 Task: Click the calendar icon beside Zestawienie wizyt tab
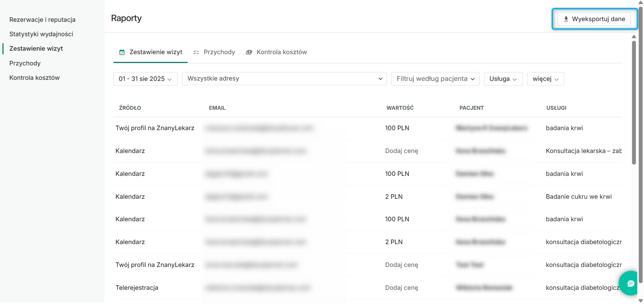[x=122, y=52]
